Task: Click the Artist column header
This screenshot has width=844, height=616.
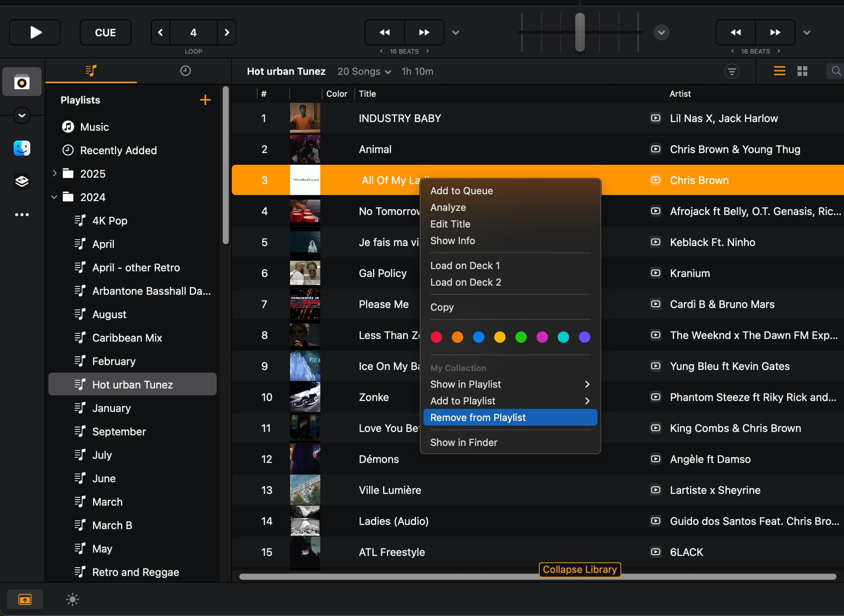Action: (680, 94)
